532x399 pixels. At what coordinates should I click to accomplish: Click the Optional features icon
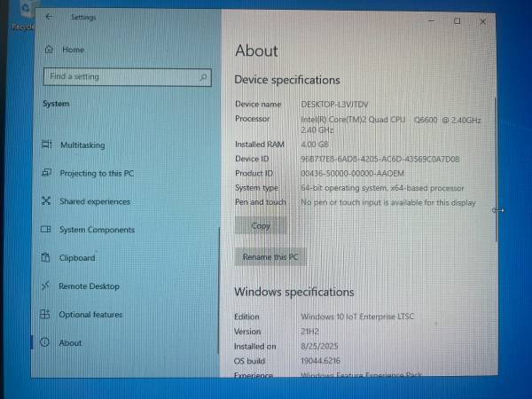point(45,315)
